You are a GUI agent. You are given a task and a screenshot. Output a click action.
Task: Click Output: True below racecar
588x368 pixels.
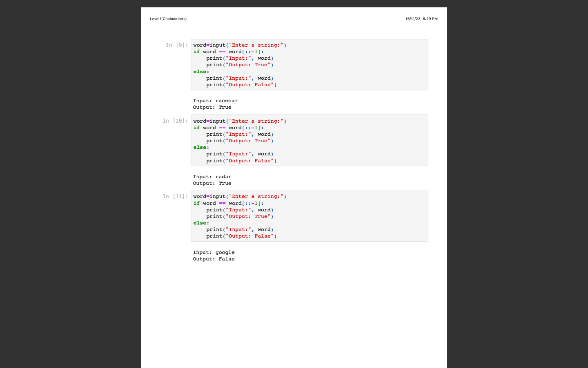pos(212,107)
